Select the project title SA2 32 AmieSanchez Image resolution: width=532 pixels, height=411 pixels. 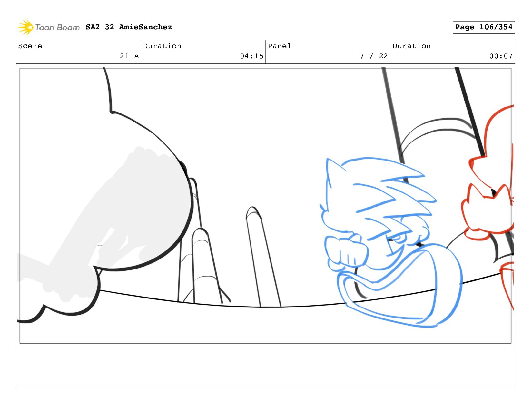click(x=129, y=27)
